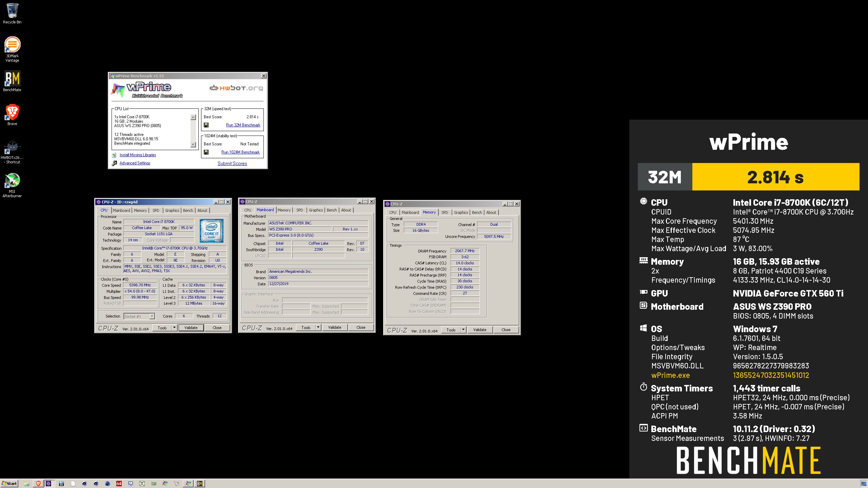This screenshot has width=868, height=488.
Task: Open the Graphics tab in CPU-Z rzsg4d window
Action: point(172,210)
